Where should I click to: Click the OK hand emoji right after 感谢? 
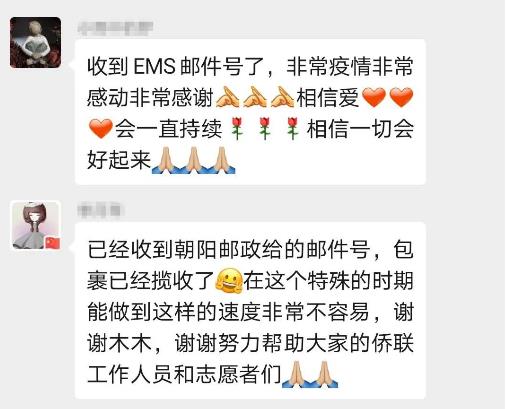pyautogui.click(x=228, y=97)
